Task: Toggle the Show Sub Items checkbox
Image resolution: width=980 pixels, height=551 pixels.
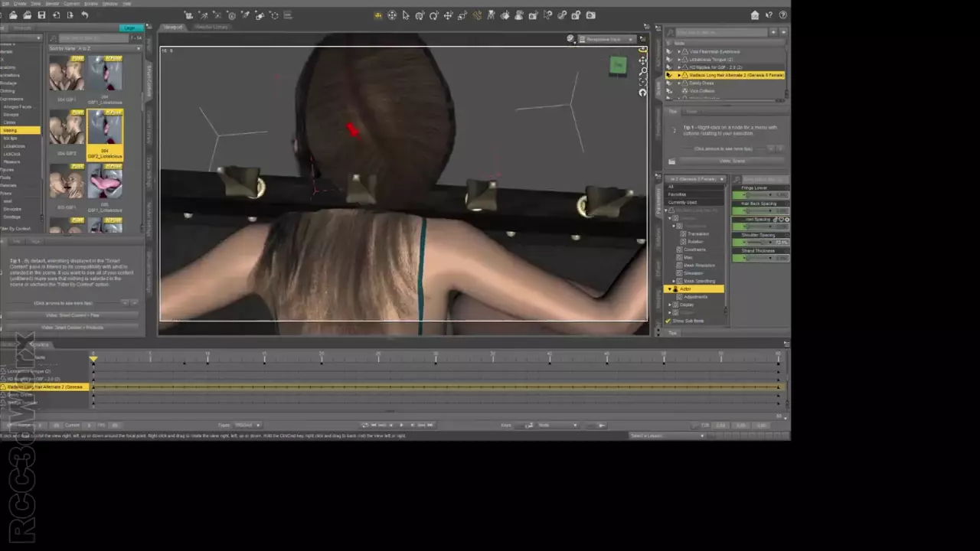Action: 668,321
